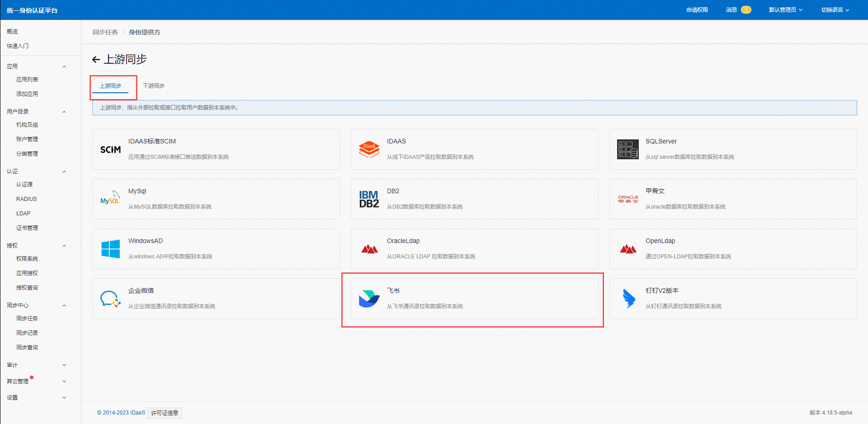Click the 飞书 bird logo icon
This screenshot has width=868, height=424.
pos(369,299)
